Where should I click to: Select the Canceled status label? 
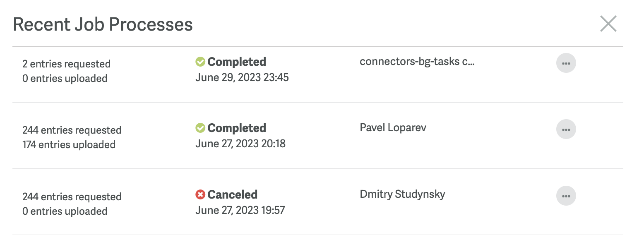point(233,194)
